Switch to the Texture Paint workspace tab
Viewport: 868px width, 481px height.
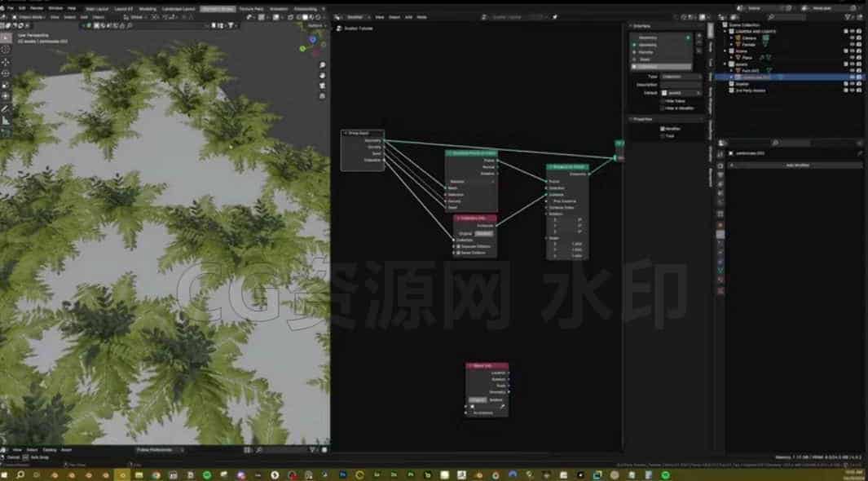[x=251, y=9]
